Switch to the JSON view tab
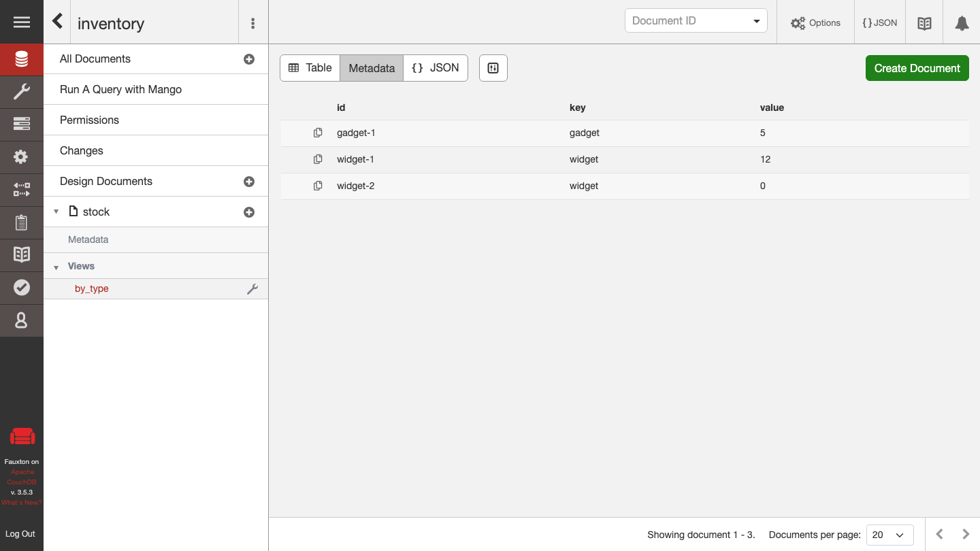The width and height of the screenshot is (980, 551). coord(436,68)
